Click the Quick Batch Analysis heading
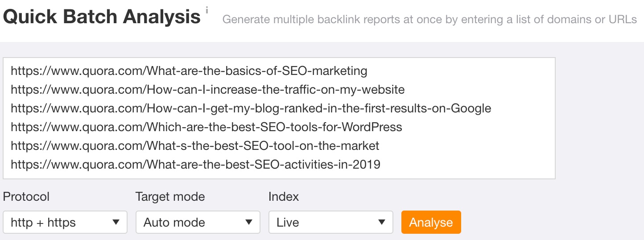Viewport: 644px width, 240px height. click(x=102, y=17)
